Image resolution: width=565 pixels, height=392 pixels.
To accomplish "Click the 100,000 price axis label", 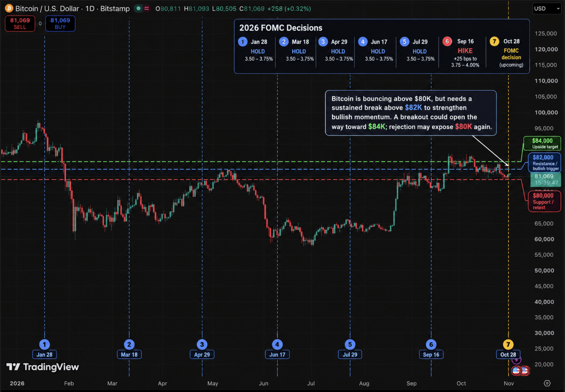I will click(546, 112).
